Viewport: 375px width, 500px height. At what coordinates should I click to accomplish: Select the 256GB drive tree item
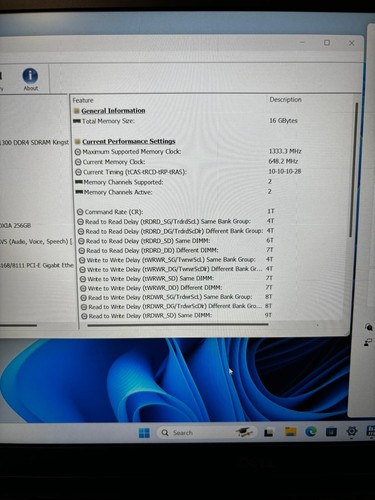click(x=15, y=226)
